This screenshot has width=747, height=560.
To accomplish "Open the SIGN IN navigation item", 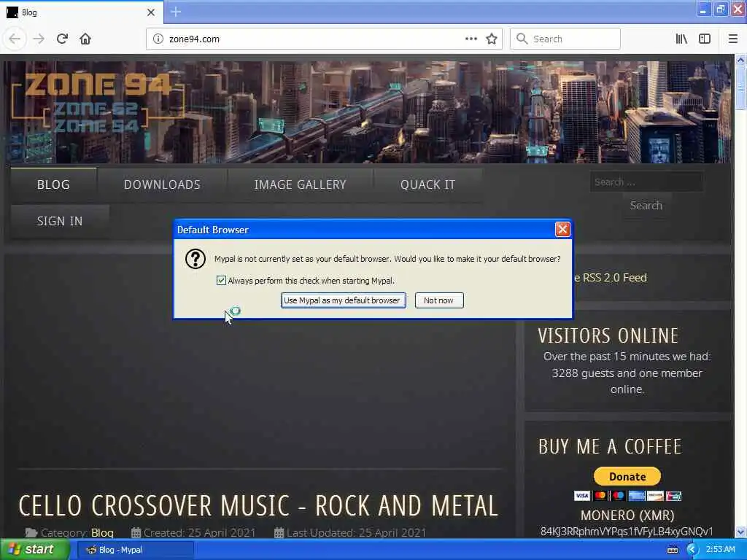I will (60, 222).
